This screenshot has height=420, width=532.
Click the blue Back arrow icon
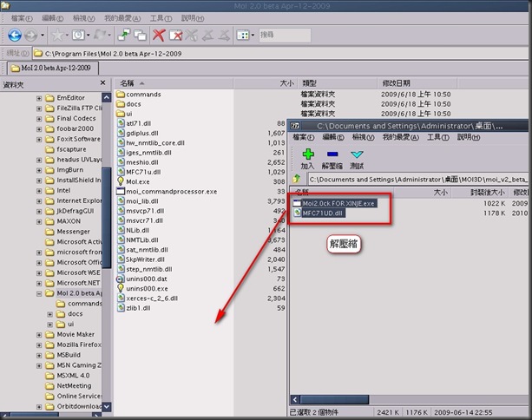[15, 35]
